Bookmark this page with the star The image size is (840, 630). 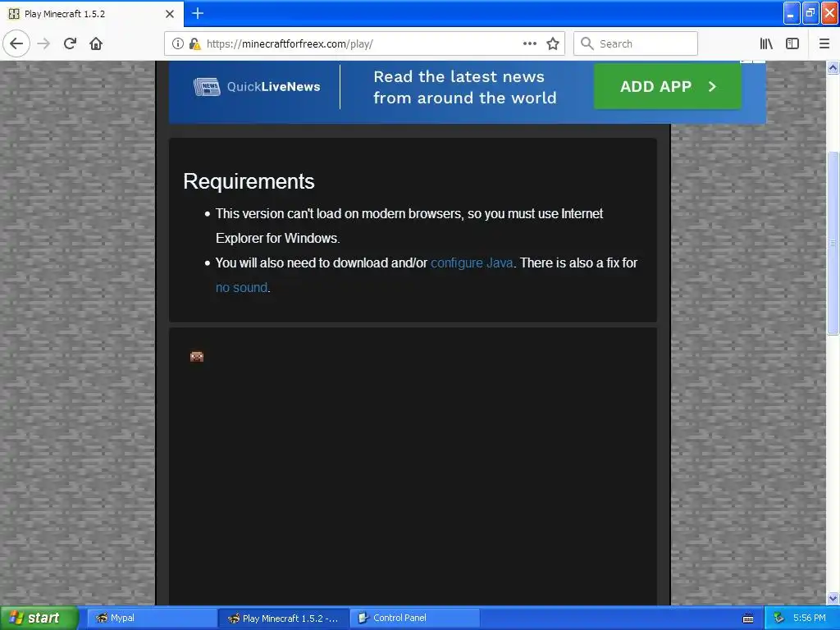pos(553,43)
